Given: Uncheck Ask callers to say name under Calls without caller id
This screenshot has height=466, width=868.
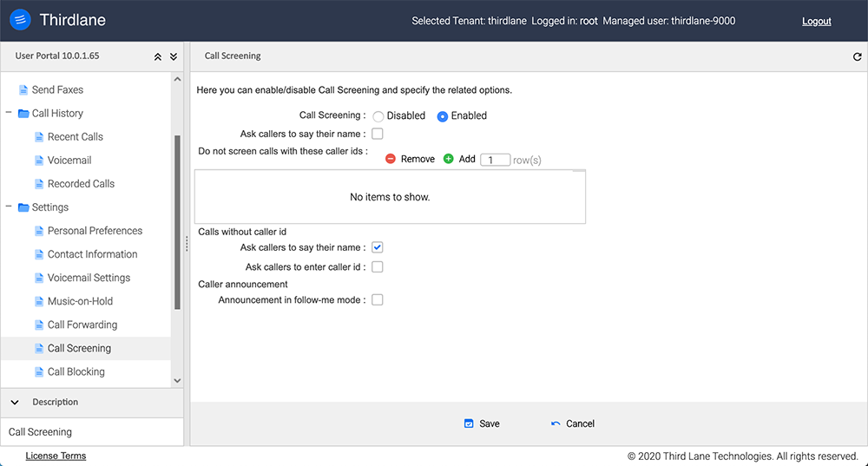Looking at the screenshot, I should 378,248.
